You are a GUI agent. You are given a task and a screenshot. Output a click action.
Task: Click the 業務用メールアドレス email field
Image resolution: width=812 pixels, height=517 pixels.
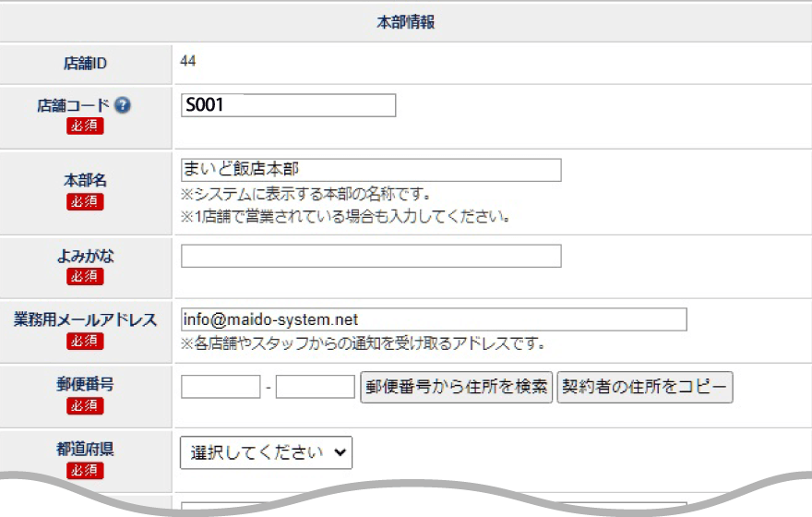coord(434,319)
